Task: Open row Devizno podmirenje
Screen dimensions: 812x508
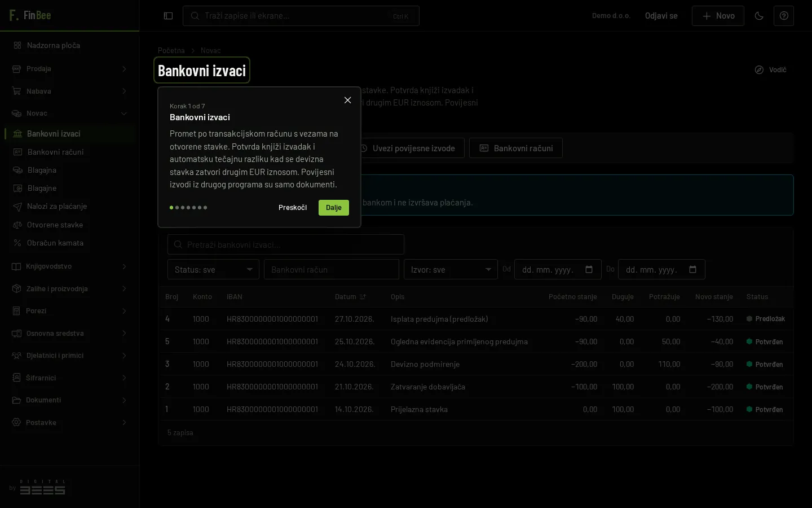Action: (x=476, y=364)
